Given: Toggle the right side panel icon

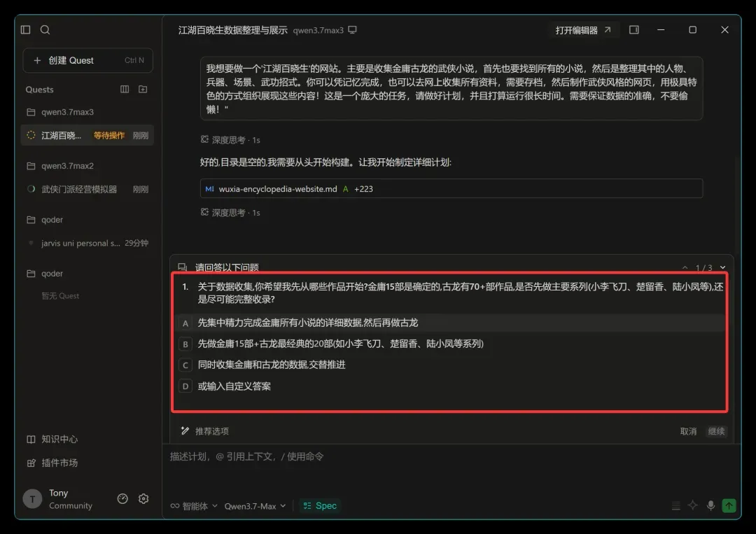Looking at the screenshot, I should (634, 30).
